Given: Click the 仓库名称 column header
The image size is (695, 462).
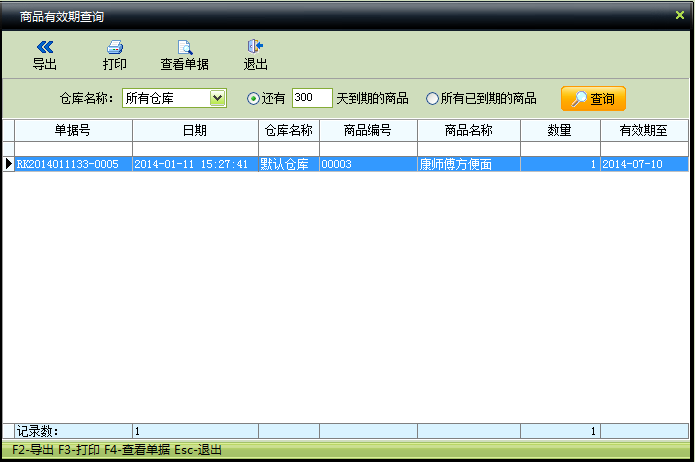Looking at the screenshot, I should tap(289, 130).
